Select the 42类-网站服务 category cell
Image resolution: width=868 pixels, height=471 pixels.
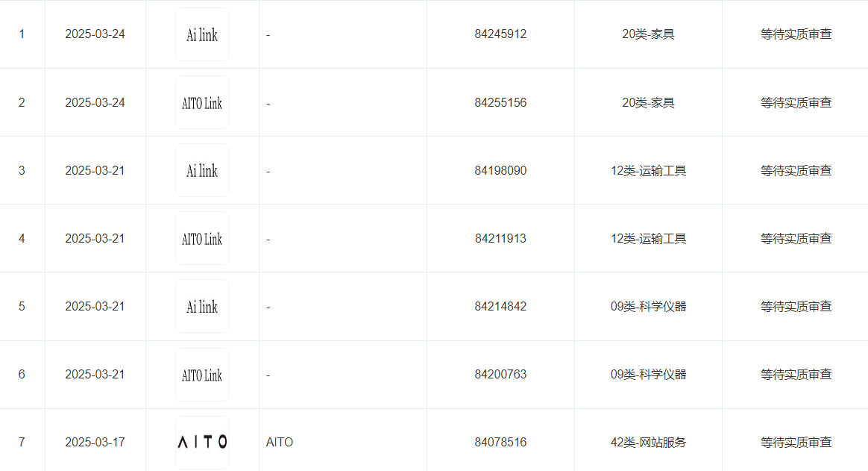coord(648,442)
